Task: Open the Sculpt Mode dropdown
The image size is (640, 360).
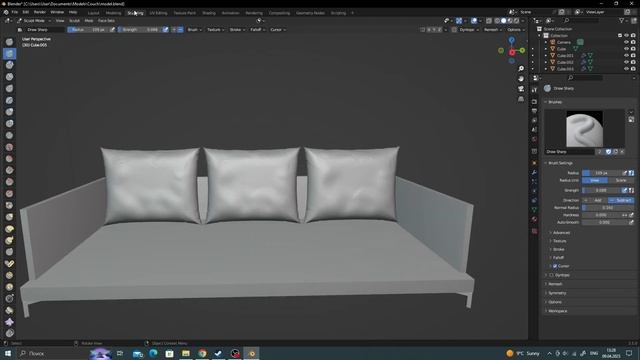Action: [34, 20]
